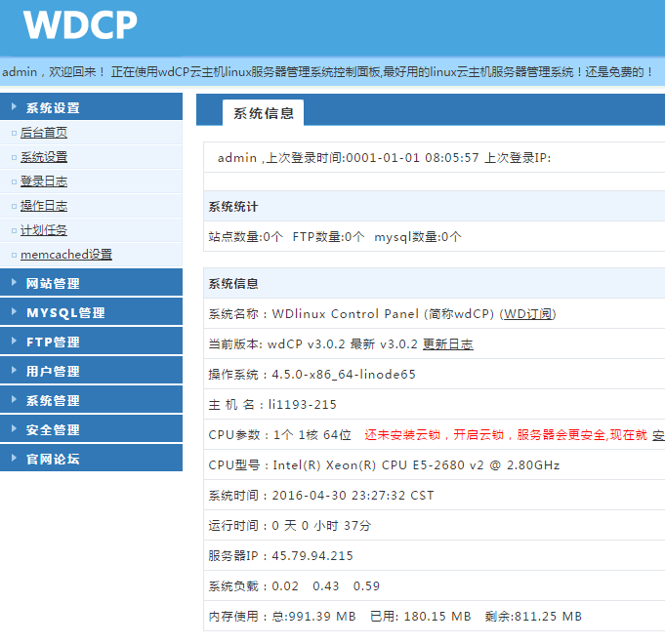Image resolution: width=665 pixels, height=644 pixels.
Task: Open the 网站管理 menu header
Action: coord(91,283)
